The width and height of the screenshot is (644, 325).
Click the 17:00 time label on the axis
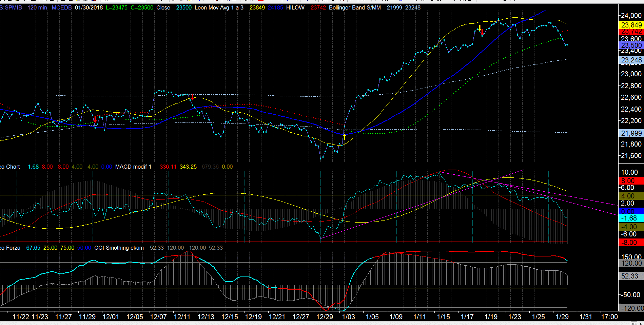tap(609, 317)
